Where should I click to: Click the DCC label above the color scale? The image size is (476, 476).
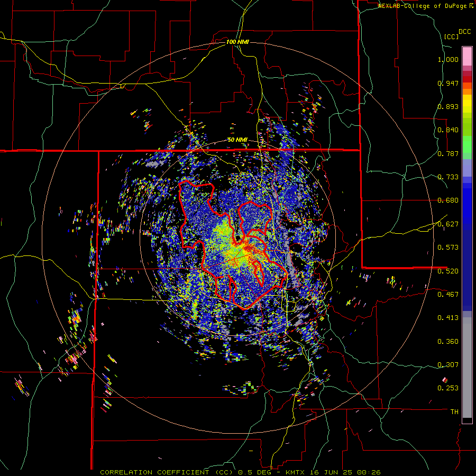[465, 32]
